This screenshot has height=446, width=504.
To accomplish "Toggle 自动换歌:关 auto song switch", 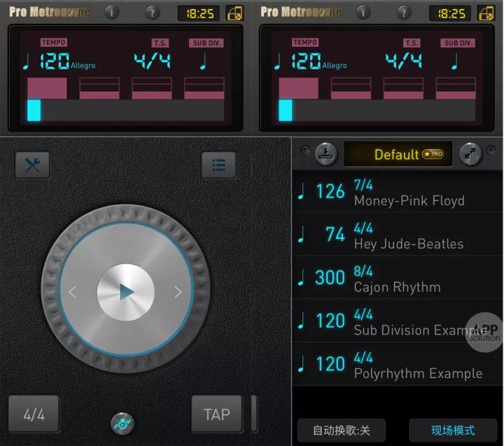I will [x=341, y=430].
